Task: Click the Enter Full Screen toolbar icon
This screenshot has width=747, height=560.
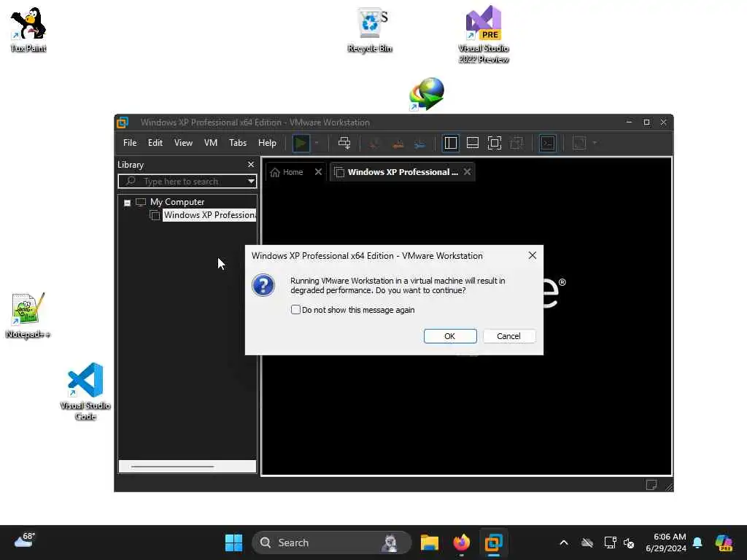Action: (x=495, y=143)
